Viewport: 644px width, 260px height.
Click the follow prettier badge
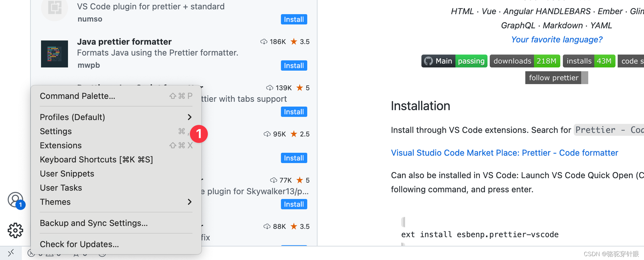(x=556, y=78)
